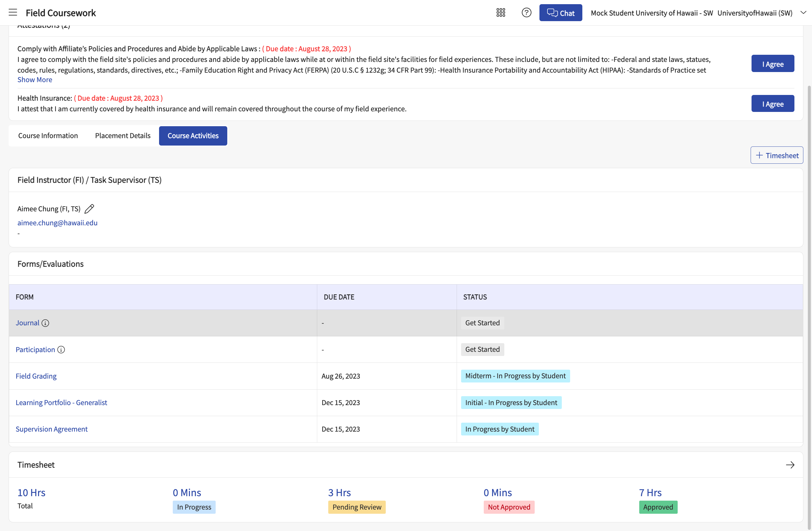Click the help question mark icon

coord(526,13)
